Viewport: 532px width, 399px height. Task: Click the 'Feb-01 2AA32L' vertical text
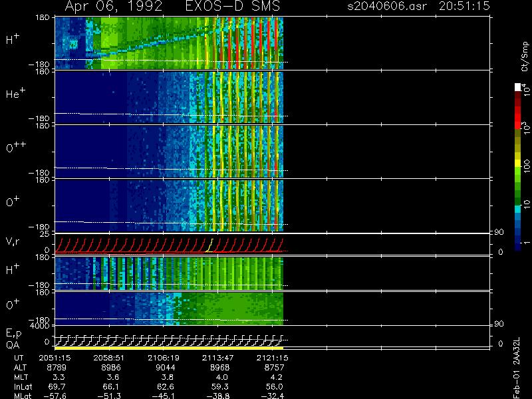pyautogui.click(x=517, y=368)
